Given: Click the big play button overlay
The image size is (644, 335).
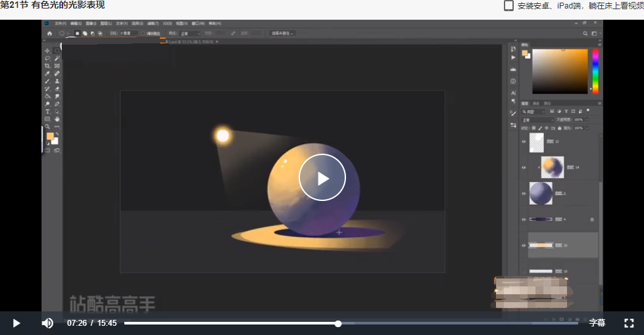Looking at the screenshot, I should tap(322, 177).
